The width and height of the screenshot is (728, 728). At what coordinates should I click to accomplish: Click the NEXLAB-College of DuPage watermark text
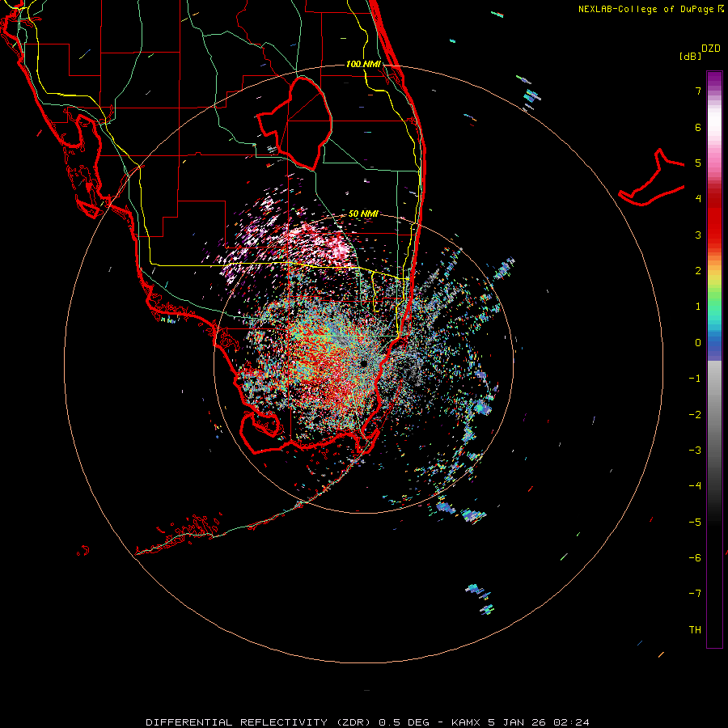[651, 9]
